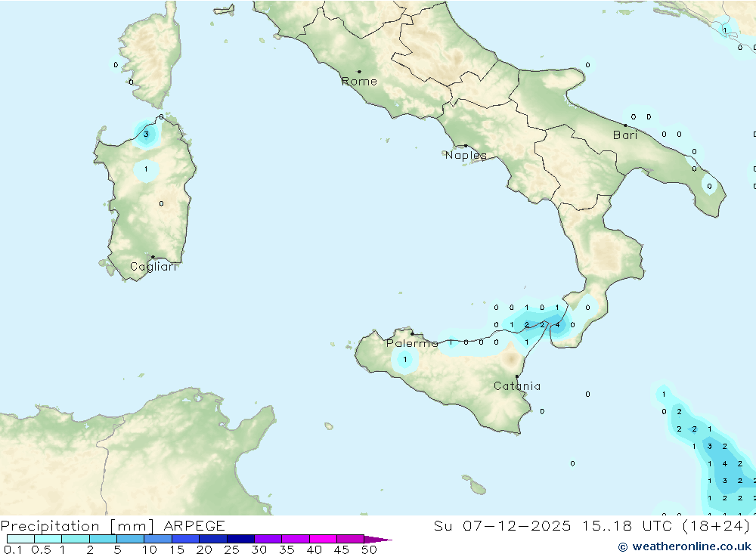Click the legend label '0.1'
Viewport: 756px width, 554px height.
(x=13, y=549)
